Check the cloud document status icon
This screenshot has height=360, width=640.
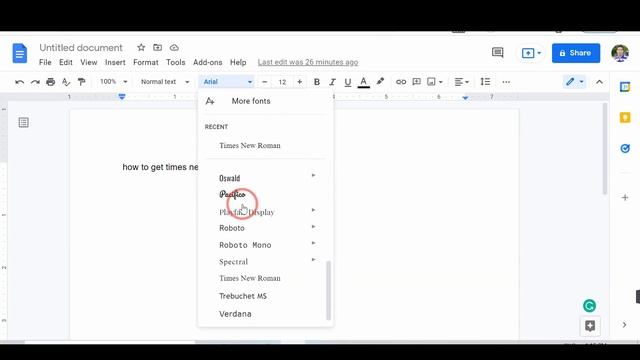tap(174, 47)
